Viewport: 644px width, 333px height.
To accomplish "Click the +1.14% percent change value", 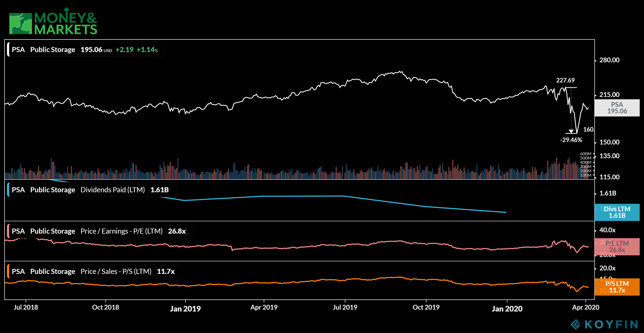I will pyautogui.click(x=147, y=50).
